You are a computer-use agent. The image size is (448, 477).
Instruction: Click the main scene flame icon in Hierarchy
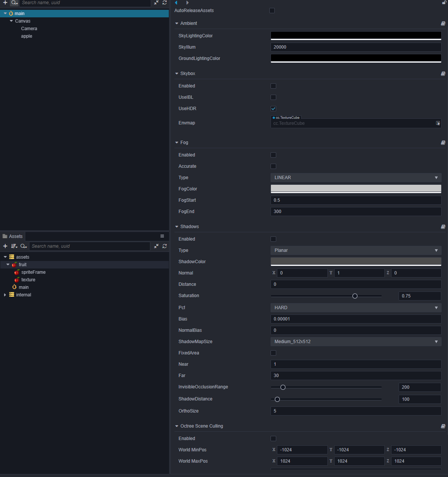pyautogui.click(x=11, y=13)
